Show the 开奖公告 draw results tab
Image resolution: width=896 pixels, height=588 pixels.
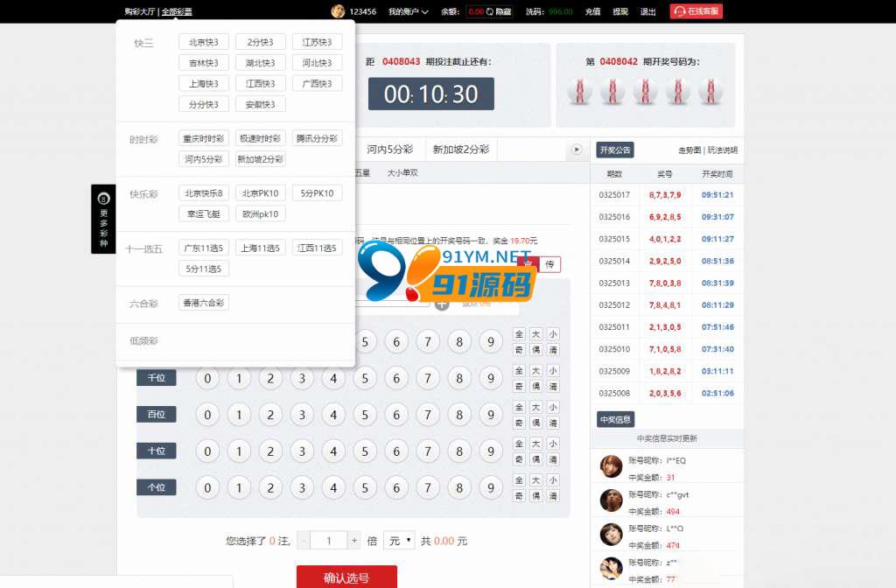pos(615,150)
